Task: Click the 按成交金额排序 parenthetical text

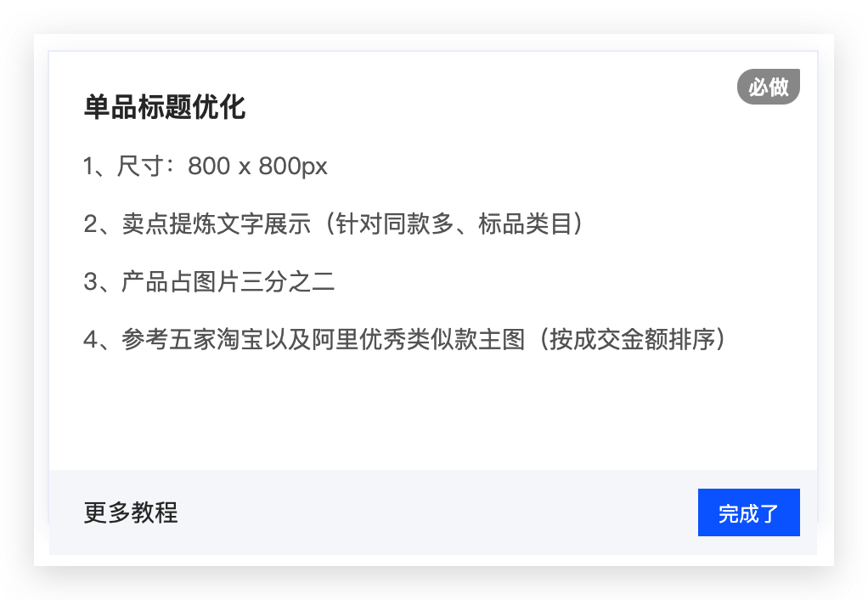Action: coord(632,339)
